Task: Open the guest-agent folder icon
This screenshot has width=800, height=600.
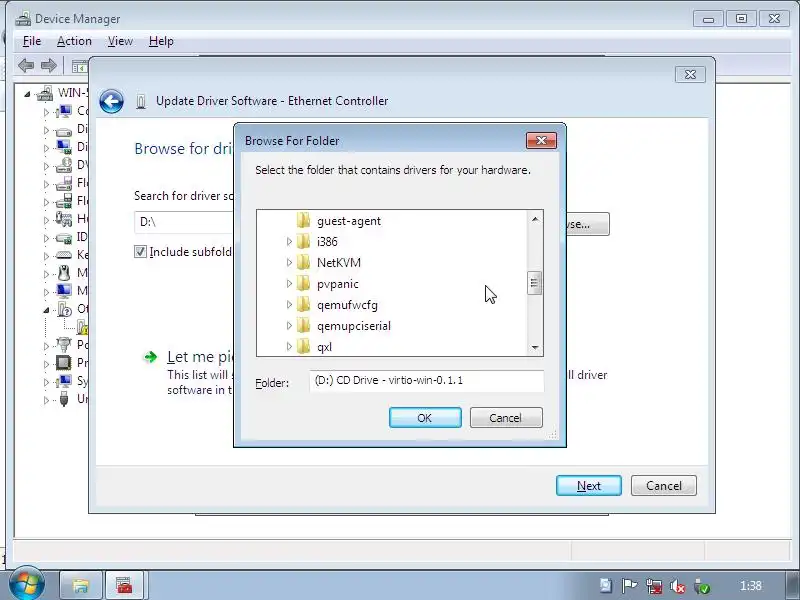Action: [303, 220]
